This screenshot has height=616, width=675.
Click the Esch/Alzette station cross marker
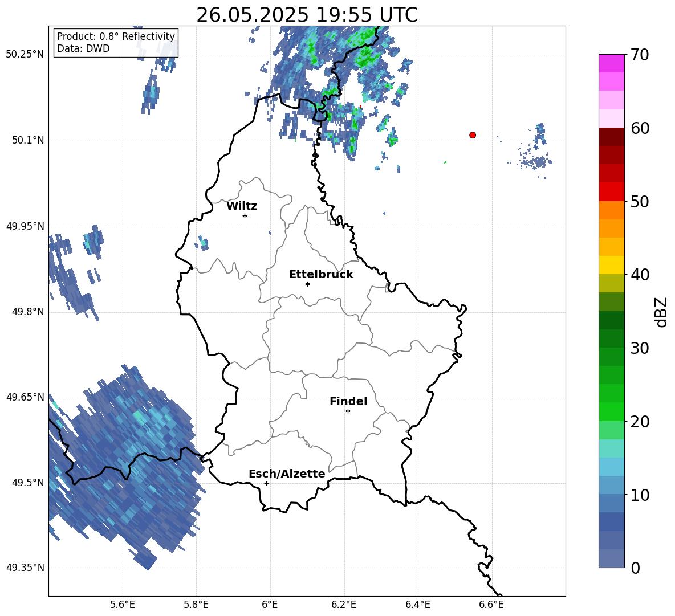pyautogui.click(x=266, y=483)
